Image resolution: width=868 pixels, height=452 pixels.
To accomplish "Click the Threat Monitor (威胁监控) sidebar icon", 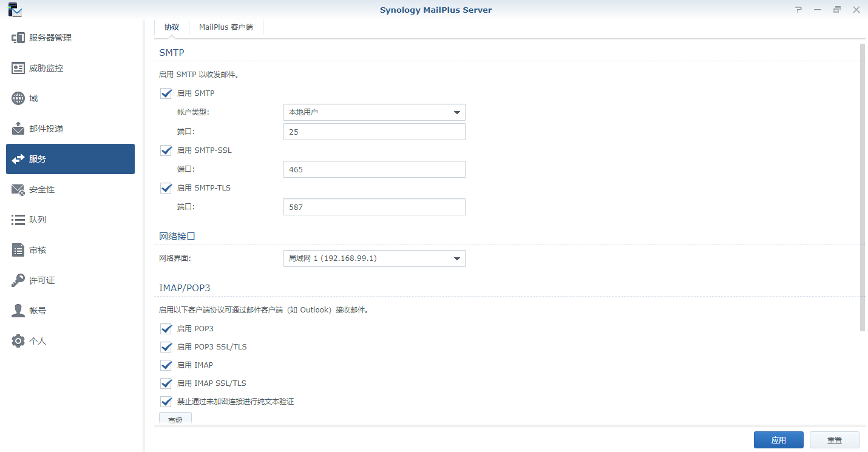I will coord(18,68).
